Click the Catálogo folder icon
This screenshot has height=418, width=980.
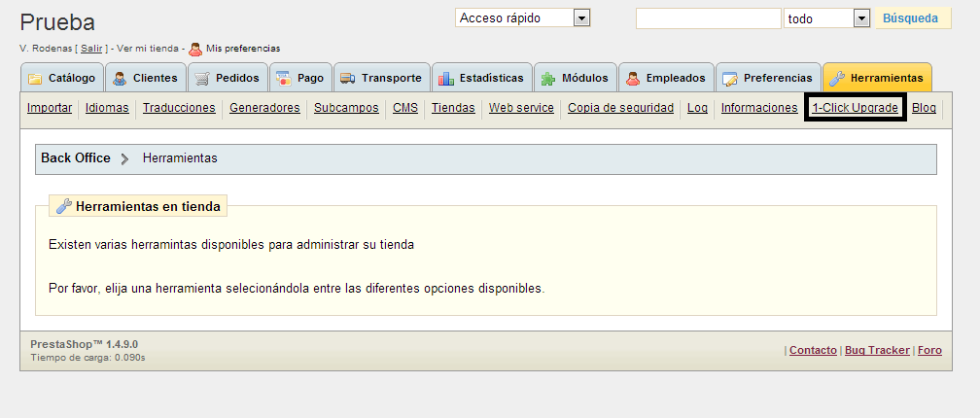35,79
